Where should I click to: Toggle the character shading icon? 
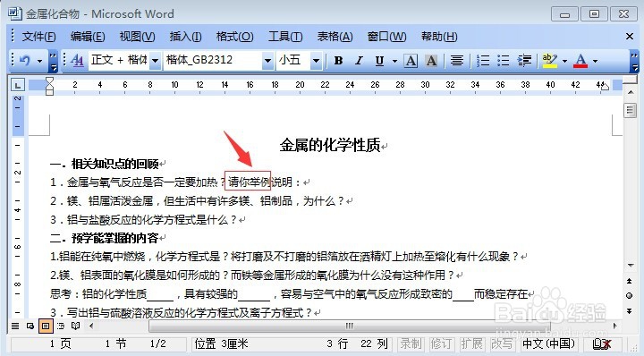coord(431,61)
